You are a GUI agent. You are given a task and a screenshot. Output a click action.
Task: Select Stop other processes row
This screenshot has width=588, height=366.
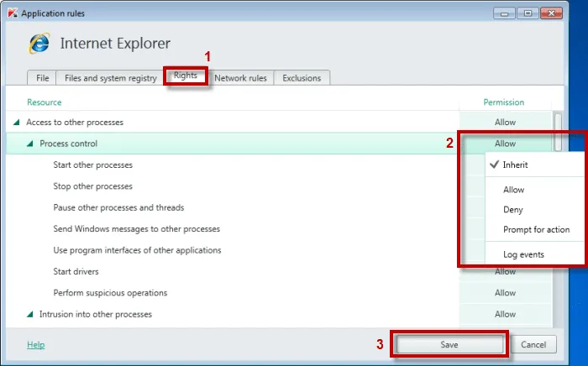pos(233,186)
